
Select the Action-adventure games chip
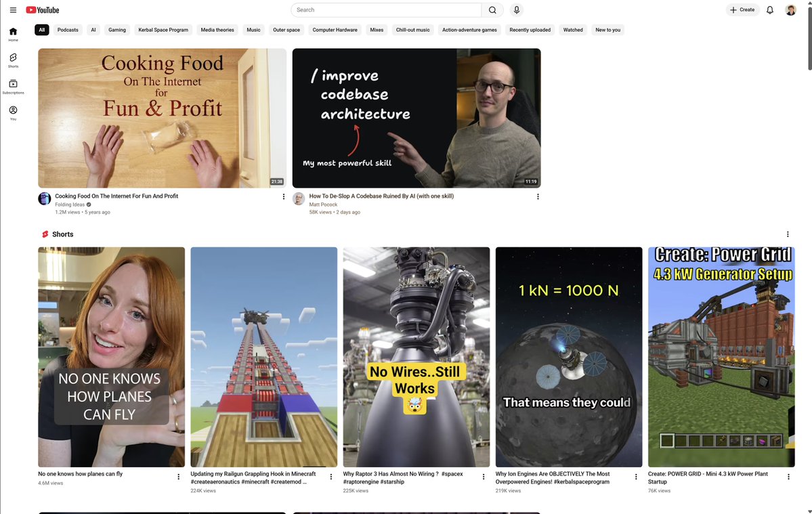tap(469, 30)
